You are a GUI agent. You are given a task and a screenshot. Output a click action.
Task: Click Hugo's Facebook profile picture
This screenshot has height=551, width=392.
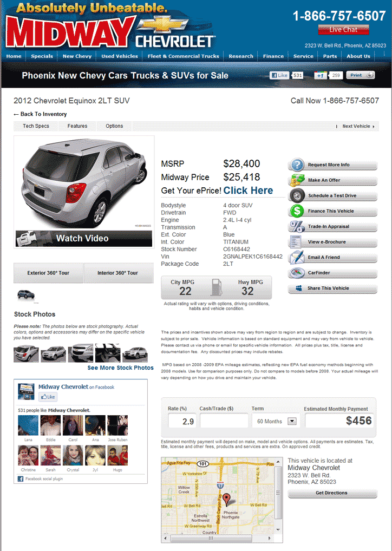tap(117, 455)
